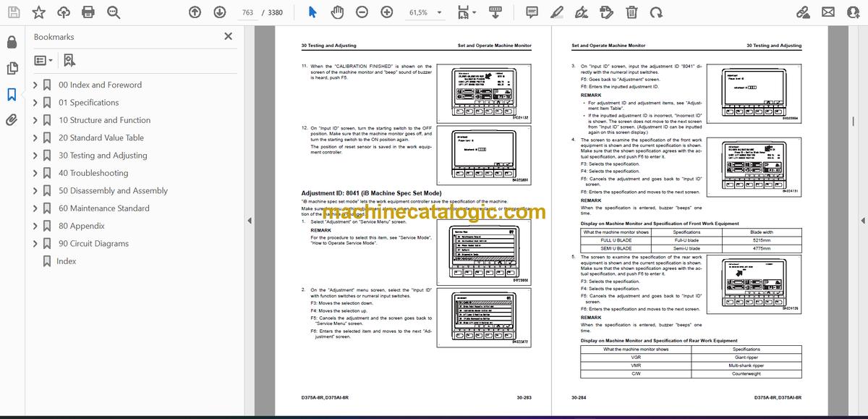The height and width of the screenshot is (419, 868).
Task: Select the Index bookmark entry
Action: pos(67,261)
